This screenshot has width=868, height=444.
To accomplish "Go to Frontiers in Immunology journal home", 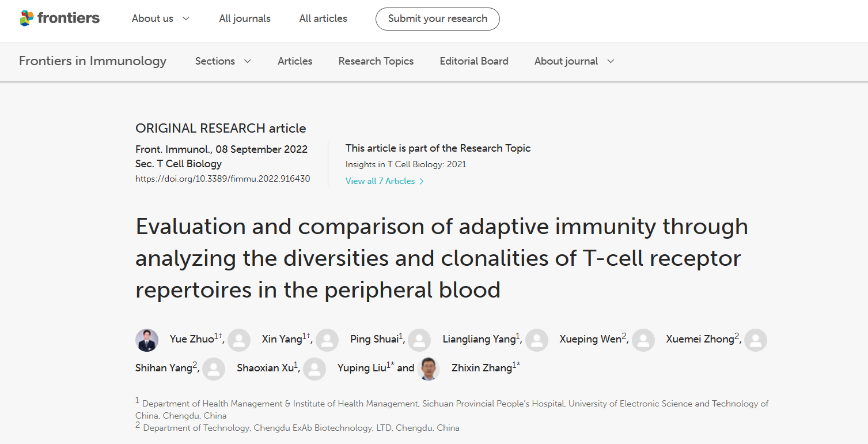I will tap(93, 61).
